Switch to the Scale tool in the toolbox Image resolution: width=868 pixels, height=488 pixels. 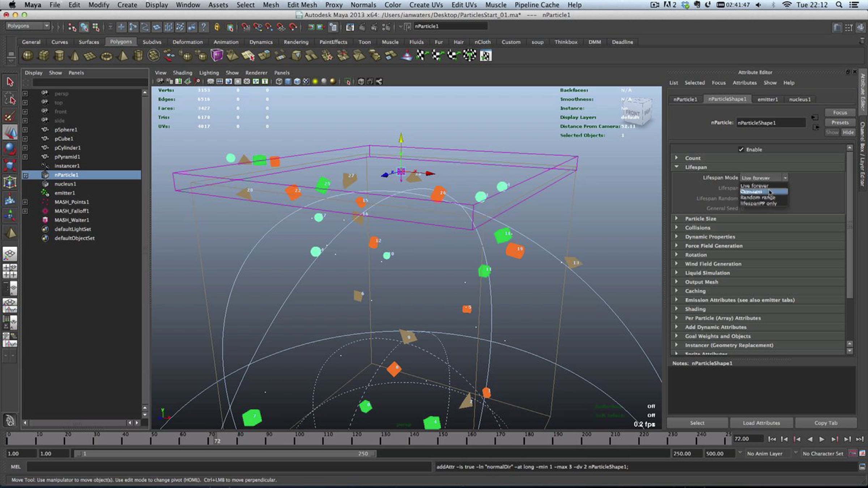(10, 166)
